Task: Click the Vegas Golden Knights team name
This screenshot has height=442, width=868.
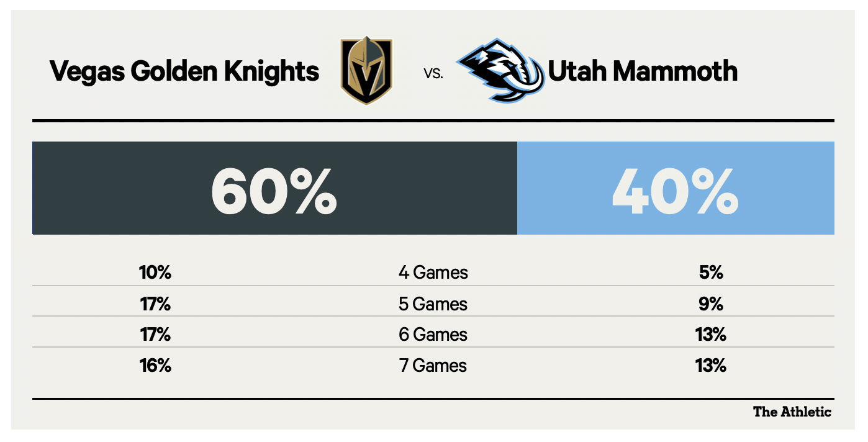Action: click(184, 71)
